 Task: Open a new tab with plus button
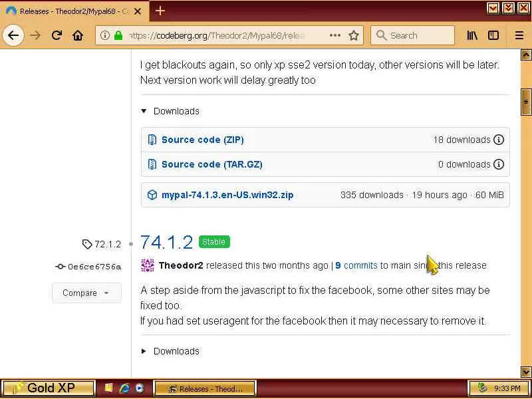point(160,11)
